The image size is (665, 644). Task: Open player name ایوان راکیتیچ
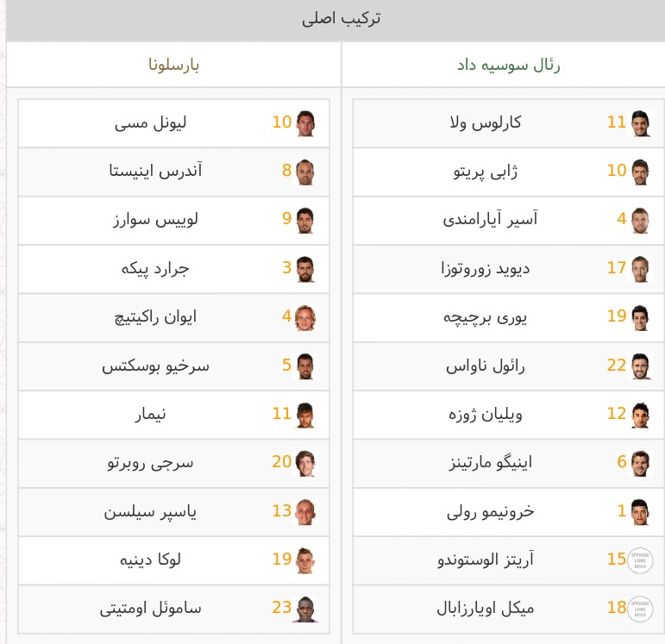point(155,317)
